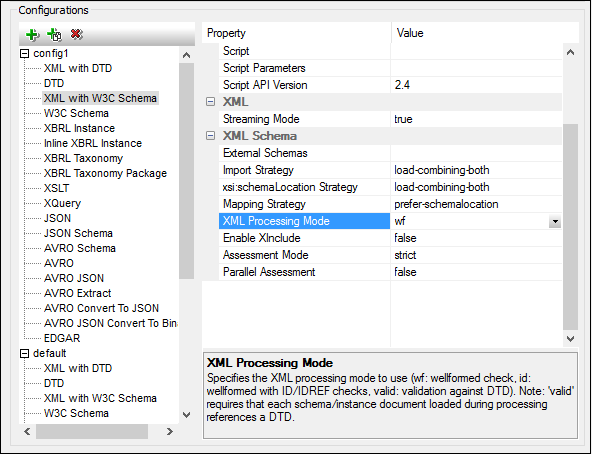Screen dimensions: 592x454
Task: Click the tree's horizontal scrollbar right arrow
Action: pyautogui.click(x=170, y=431)
